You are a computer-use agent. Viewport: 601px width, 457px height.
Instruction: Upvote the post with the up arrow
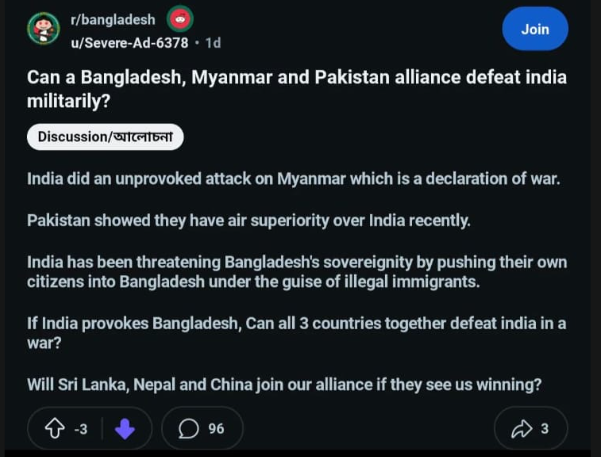click(x=54, y=429)
